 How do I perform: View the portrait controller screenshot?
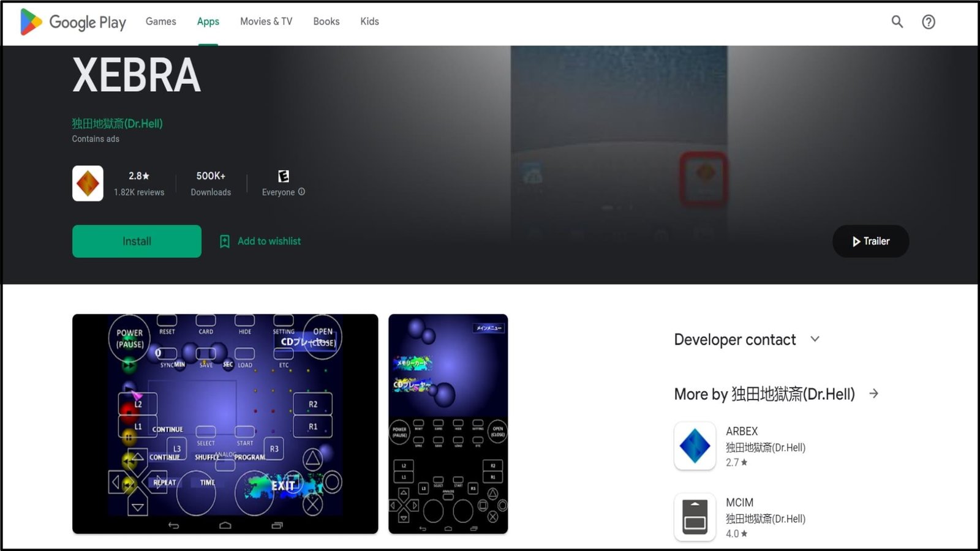click(448, 424)
